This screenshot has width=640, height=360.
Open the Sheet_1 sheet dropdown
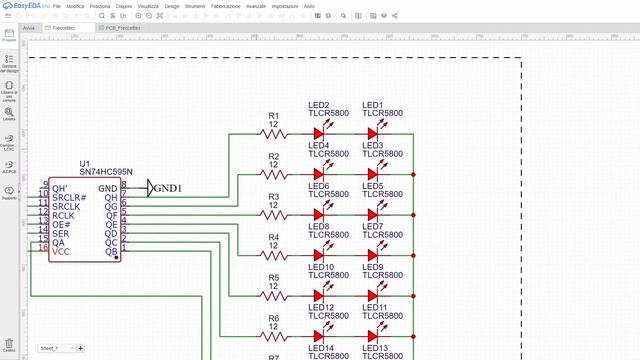tap(57, 348)
